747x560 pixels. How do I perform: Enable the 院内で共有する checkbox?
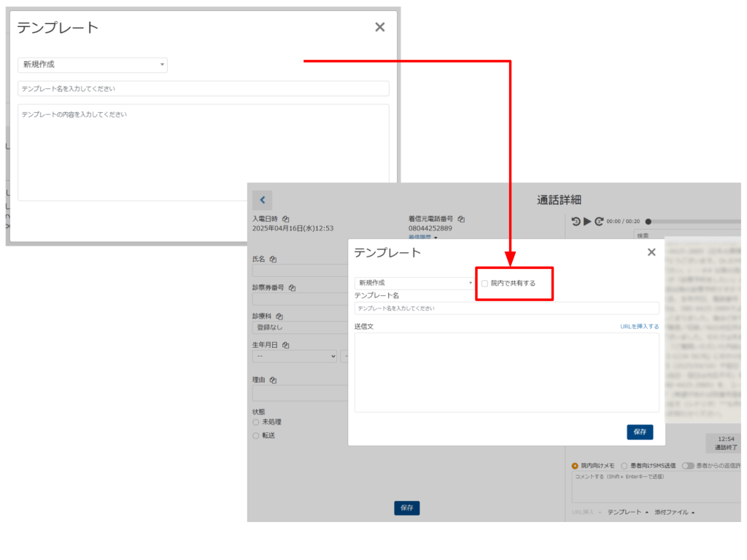click(484, 283)
